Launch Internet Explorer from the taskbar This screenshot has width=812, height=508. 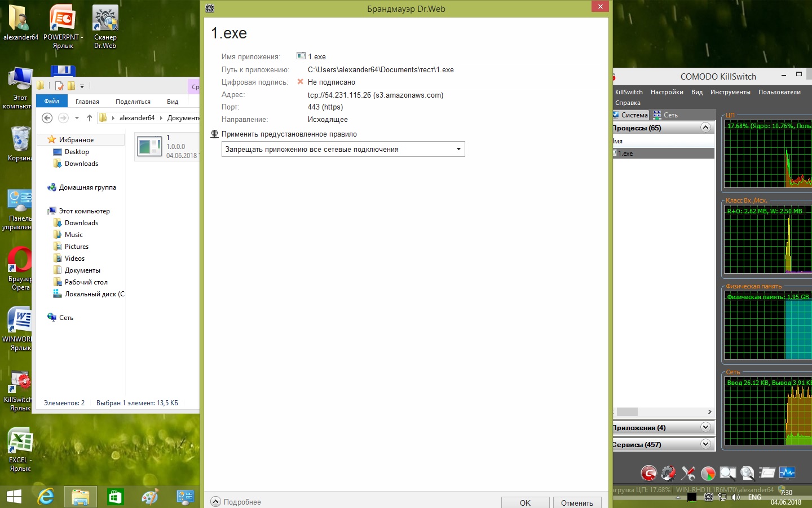(46, 497)
